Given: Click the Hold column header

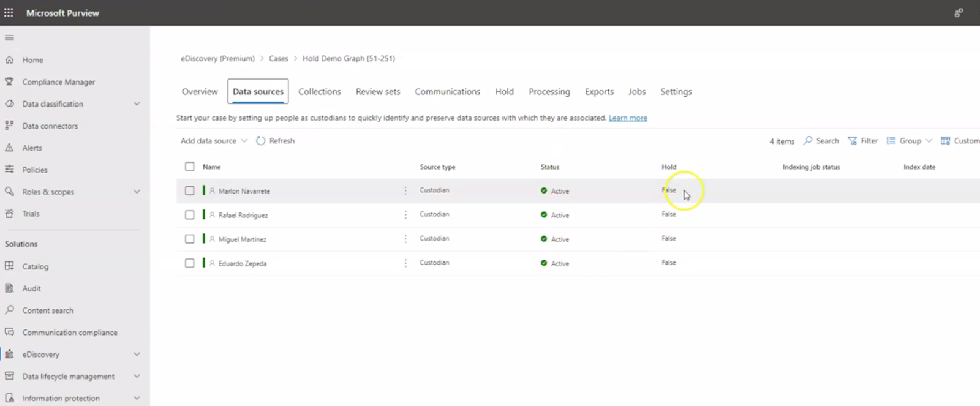Looking at the screenshot, I should (669, 167).
